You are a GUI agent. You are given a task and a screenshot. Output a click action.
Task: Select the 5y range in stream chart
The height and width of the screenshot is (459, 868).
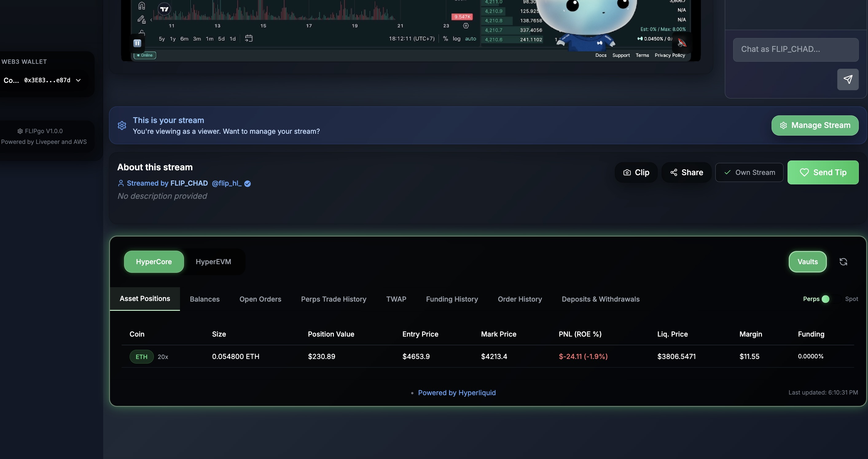(x=162, y=39)
